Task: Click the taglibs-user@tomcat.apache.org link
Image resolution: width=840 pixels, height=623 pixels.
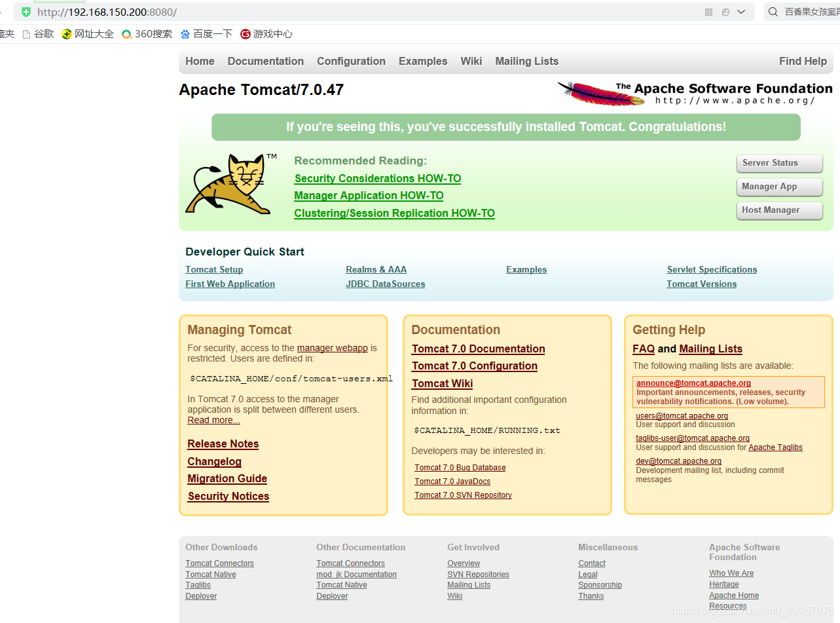Action: point(693,438)
